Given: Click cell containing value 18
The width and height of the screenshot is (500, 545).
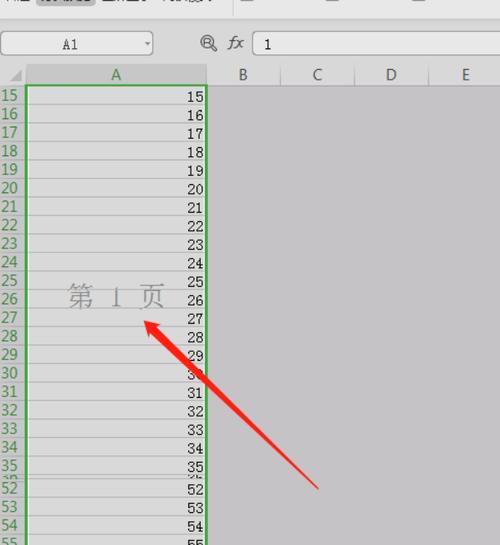Looking at the screenshot, I should click(x=116, y=151).
